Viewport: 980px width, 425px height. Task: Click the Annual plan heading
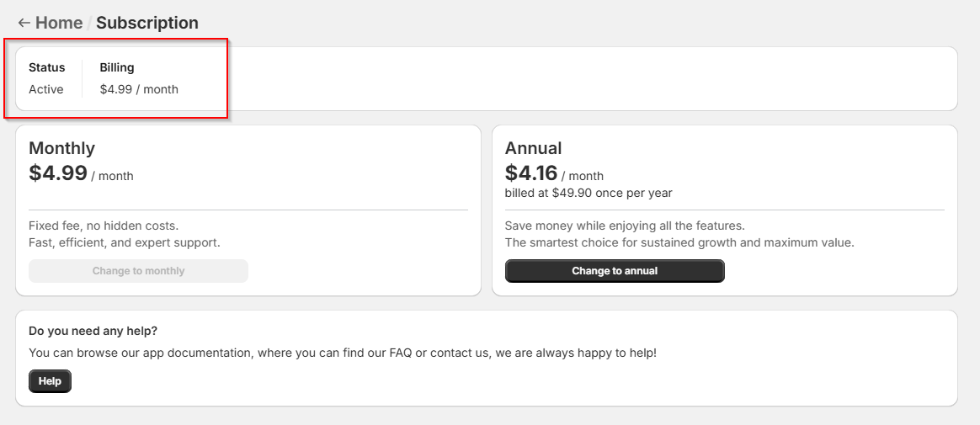(533, 148)
